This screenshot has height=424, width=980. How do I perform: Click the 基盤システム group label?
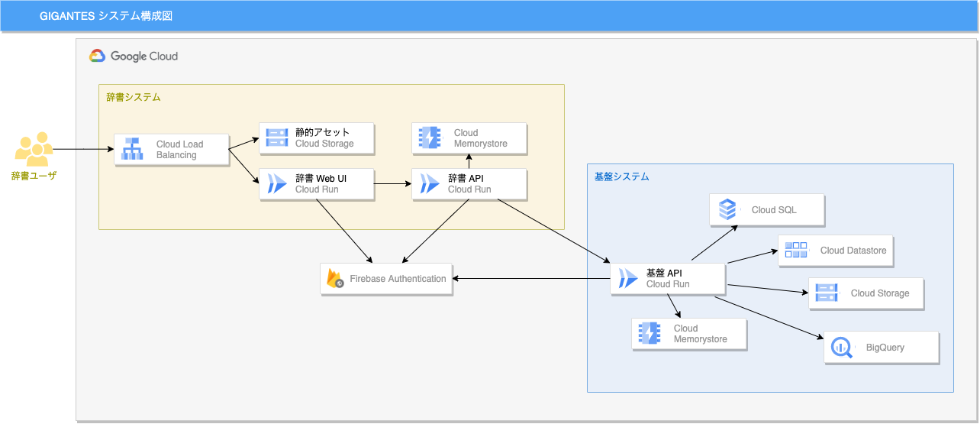pyautogui.click(x=622, y=176)
